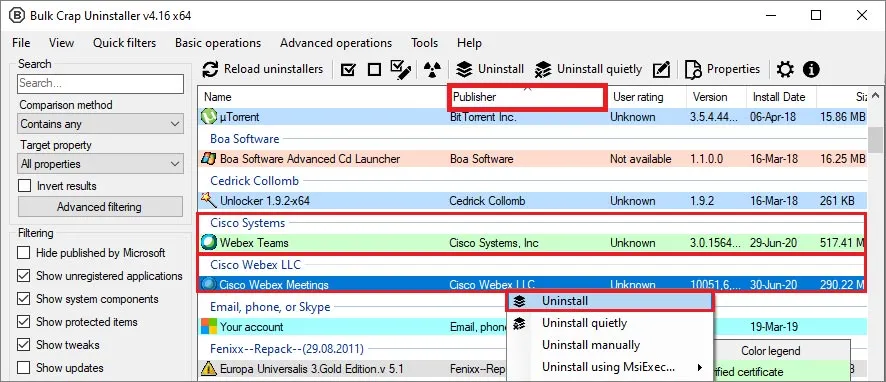Click the Uninstall quietly toolbar button

[588, 69]
